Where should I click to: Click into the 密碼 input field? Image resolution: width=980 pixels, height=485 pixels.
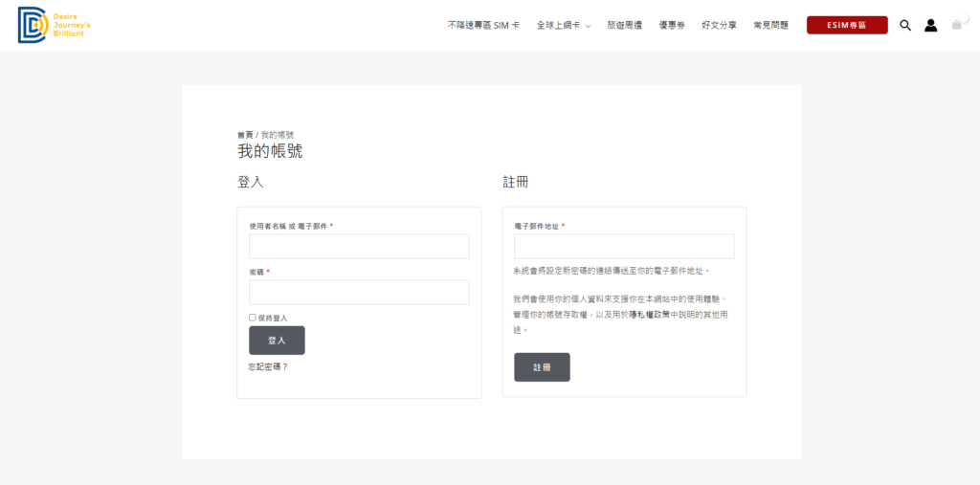pos(359,292)
